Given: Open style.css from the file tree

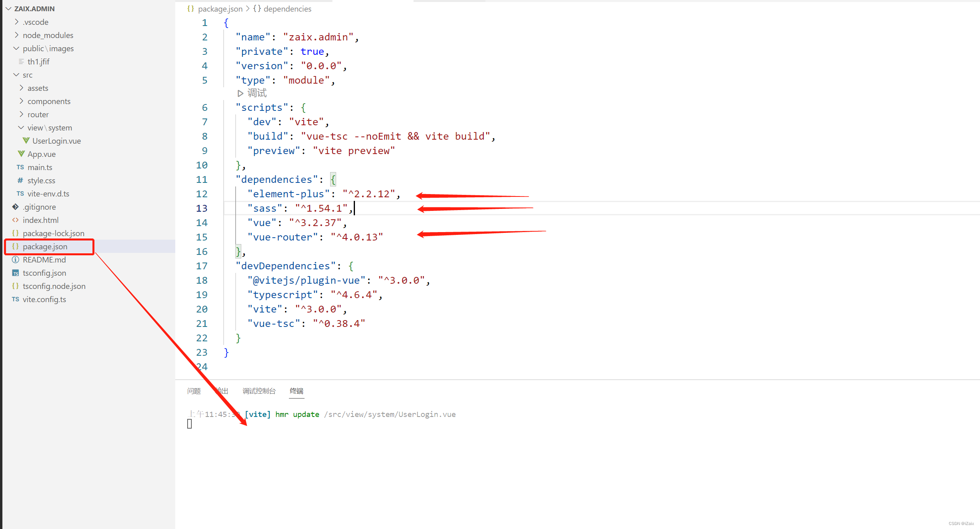Looking at the screenshot, I should [x=42, y=180].
